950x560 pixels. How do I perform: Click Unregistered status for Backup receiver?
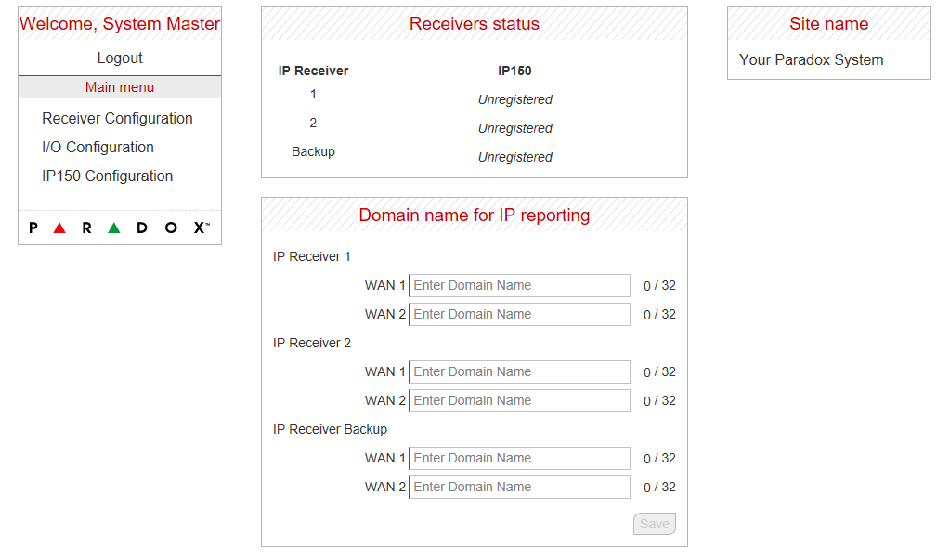coord(515,157)
